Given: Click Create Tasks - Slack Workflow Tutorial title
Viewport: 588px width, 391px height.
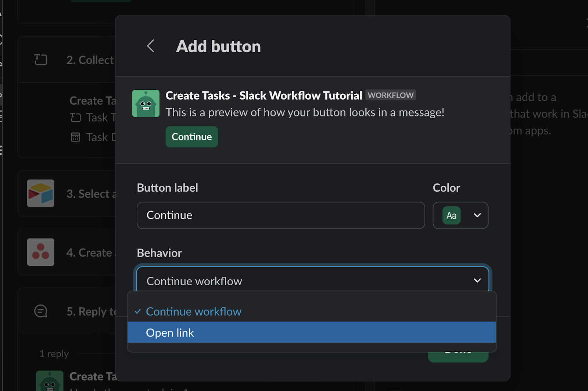Looking at the screenshot, I should [264, 96].
